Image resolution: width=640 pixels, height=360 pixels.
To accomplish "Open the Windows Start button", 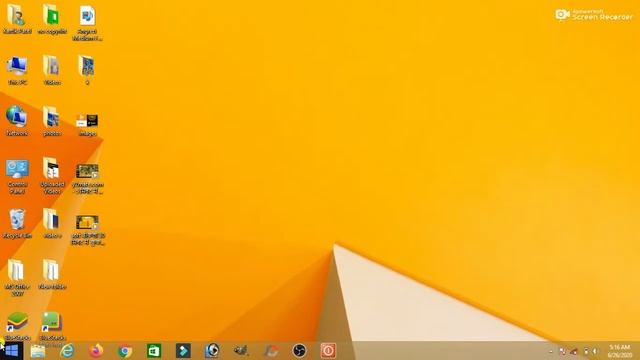I will [x=11, y=351].
